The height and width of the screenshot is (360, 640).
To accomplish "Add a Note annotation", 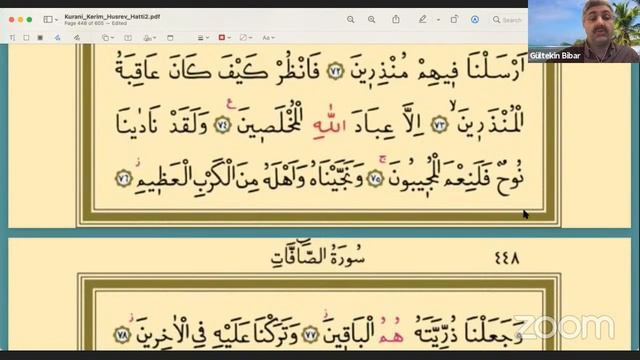I will tap(170, 38).
